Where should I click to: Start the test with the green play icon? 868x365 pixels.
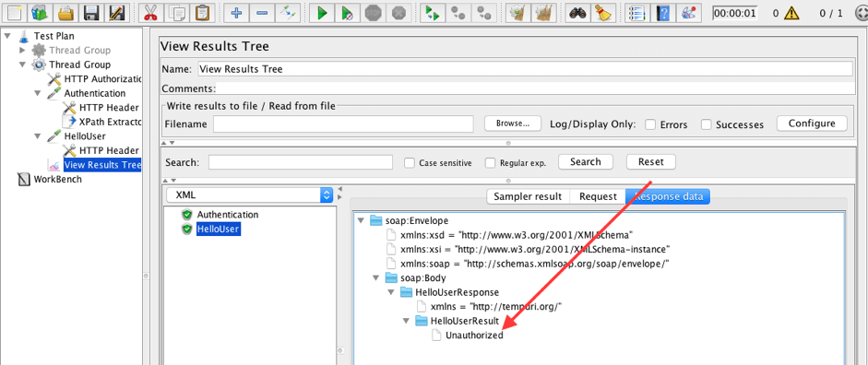tap(322, 12)
